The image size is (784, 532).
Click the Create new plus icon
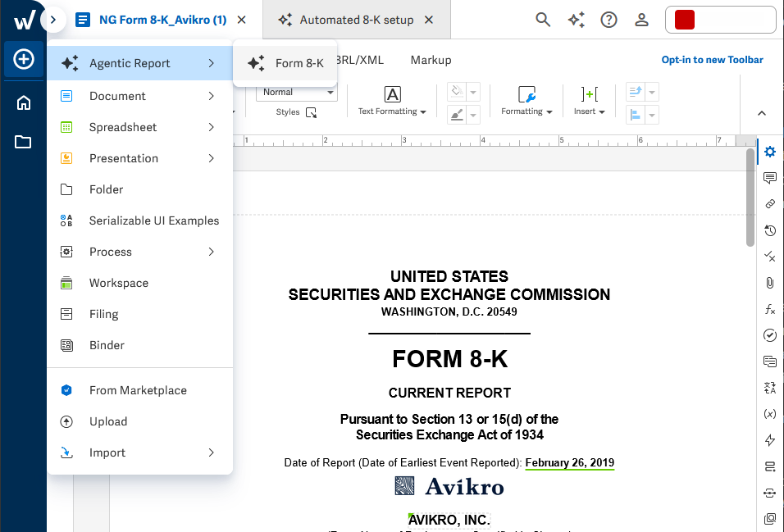[x=24, y=59]
